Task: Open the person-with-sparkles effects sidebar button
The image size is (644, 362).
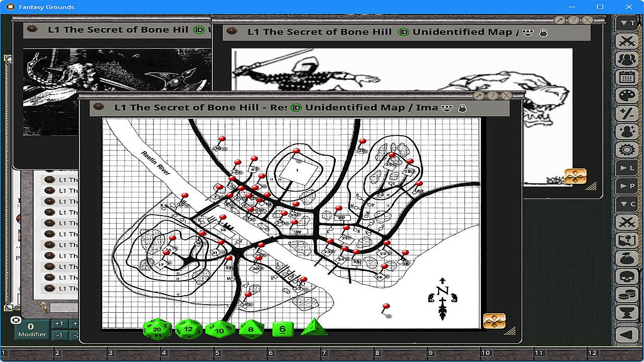Action: pyautogui.click(x=627, y=132)
